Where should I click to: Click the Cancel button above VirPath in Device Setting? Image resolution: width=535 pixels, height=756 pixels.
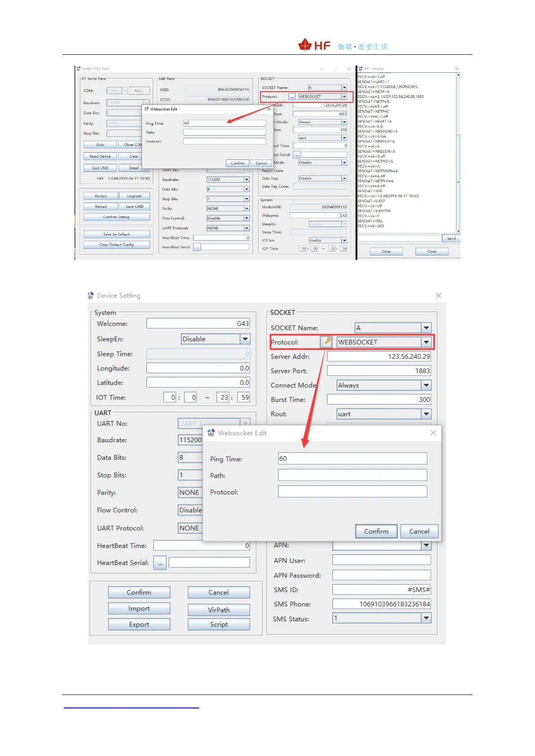pyautogui.click(x=219, y=593)
